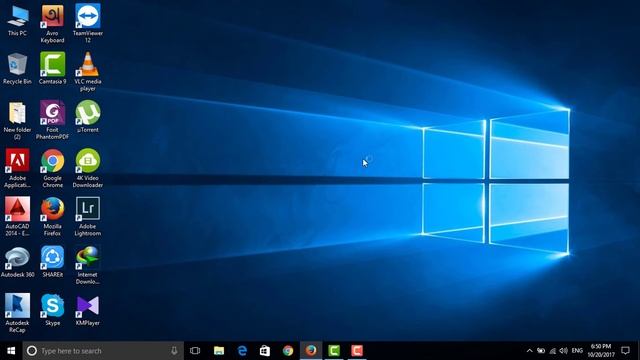This screenshot has width=640, height=360.
Task: Select the Autodesk 360 shortcut
Action: tap(17, 262)
